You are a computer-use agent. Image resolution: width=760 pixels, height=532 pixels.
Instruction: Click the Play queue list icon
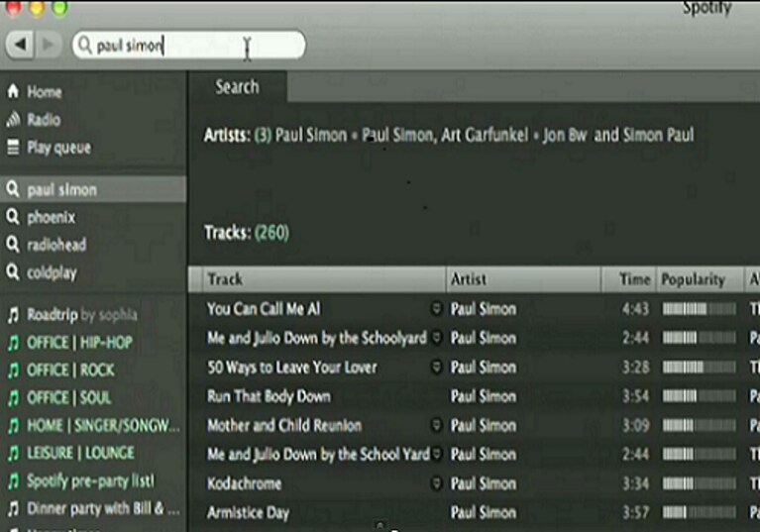click(x=13, y=148)
